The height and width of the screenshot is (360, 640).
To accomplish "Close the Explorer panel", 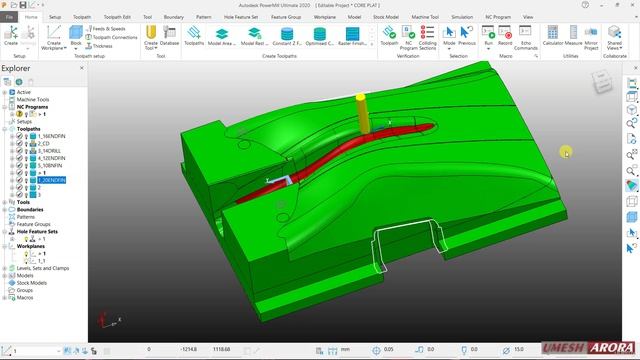I will click(x=82, y=68).
